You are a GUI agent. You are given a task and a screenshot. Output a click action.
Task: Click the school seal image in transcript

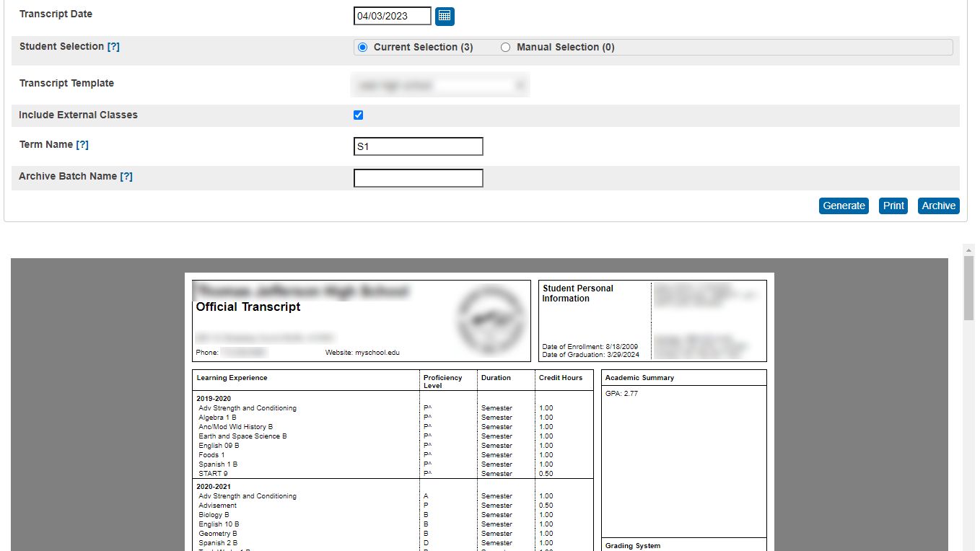point(492,319)
